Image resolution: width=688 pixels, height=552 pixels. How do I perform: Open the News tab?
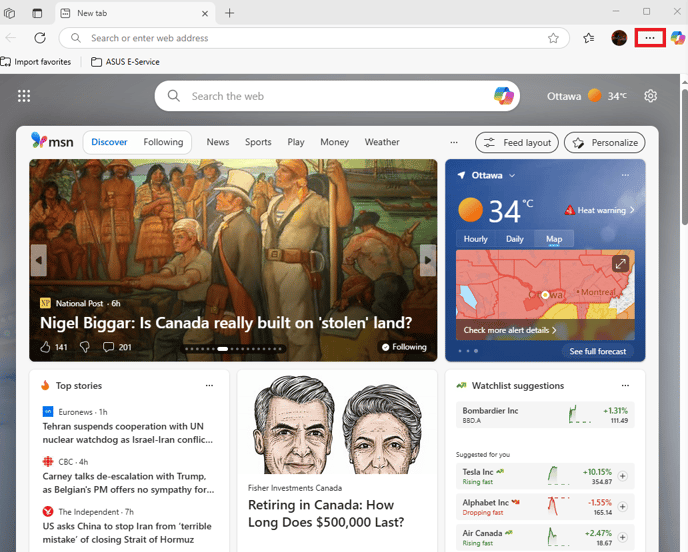pyautogui.click(x=218, y=142)
